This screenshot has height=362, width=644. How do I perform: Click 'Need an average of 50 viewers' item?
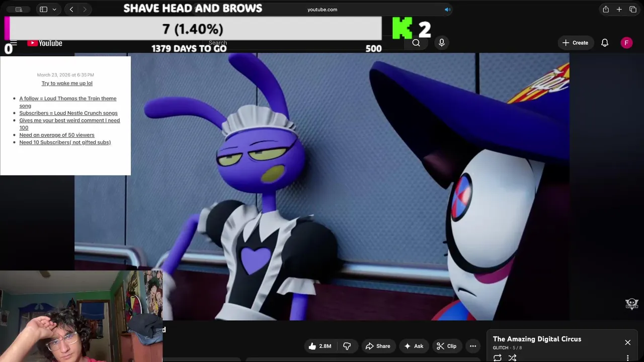click(57, 135)
